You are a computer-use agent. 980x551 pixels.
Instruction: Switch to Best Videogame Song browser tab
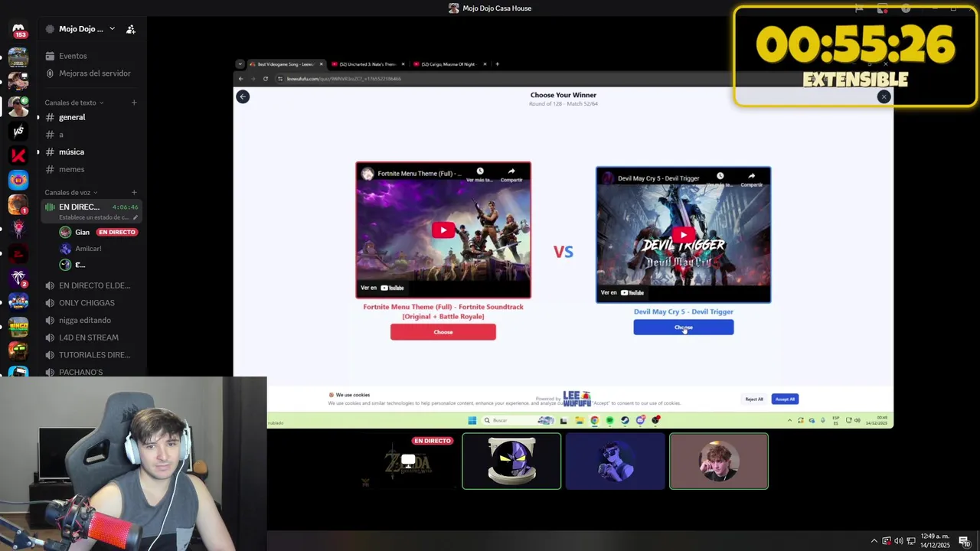285,64
